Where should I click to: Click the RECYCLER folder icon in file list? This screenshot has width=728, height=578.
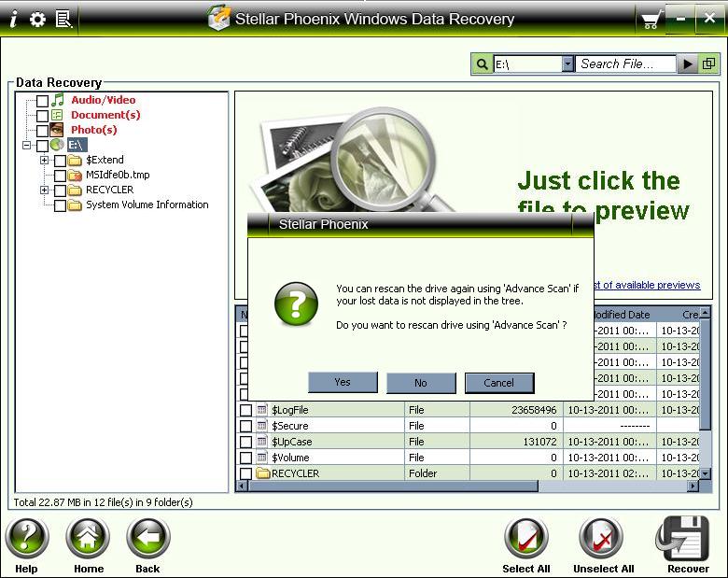[263, 473]
